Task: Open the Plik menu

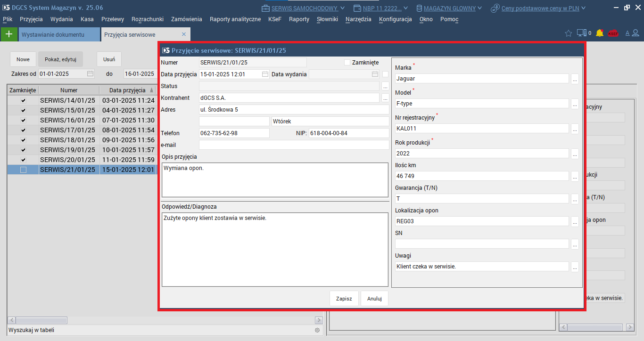Action: tap(8, 19)
